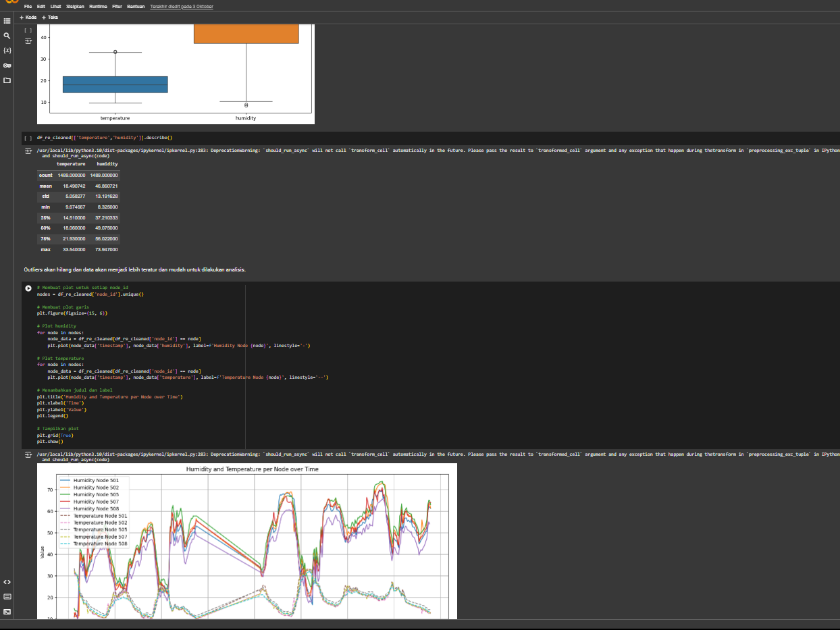This screenshot has height=630, width=840.
Task: Open the table of contents panel
Action: [7, 21]
